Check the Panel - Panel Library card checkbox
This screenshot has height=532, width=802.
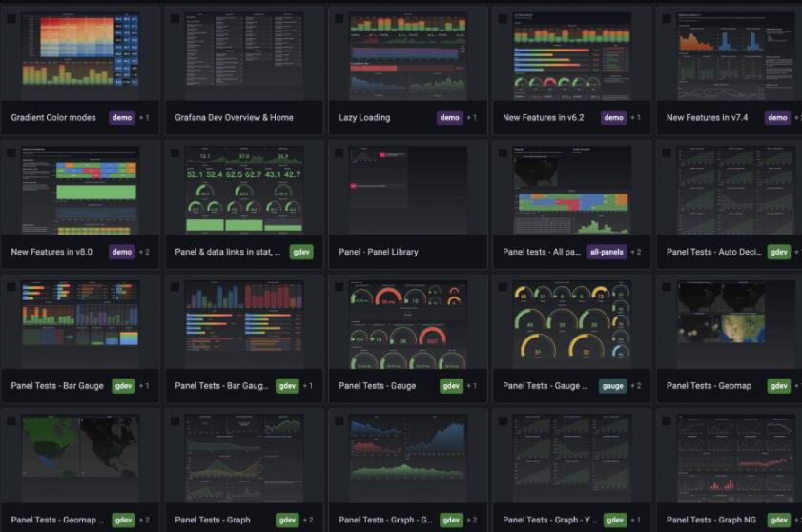(339, 153)
